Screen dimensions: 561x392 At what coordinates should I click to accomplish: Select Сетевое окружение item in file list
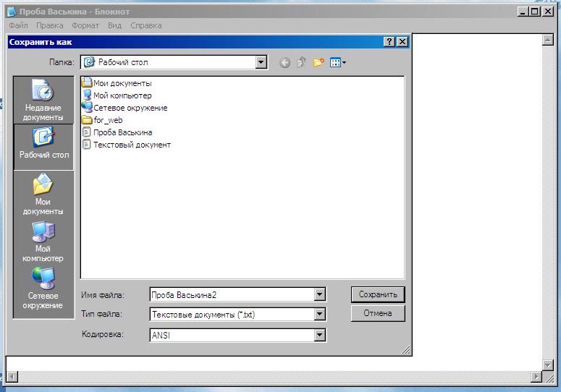[x=125, y=108]
